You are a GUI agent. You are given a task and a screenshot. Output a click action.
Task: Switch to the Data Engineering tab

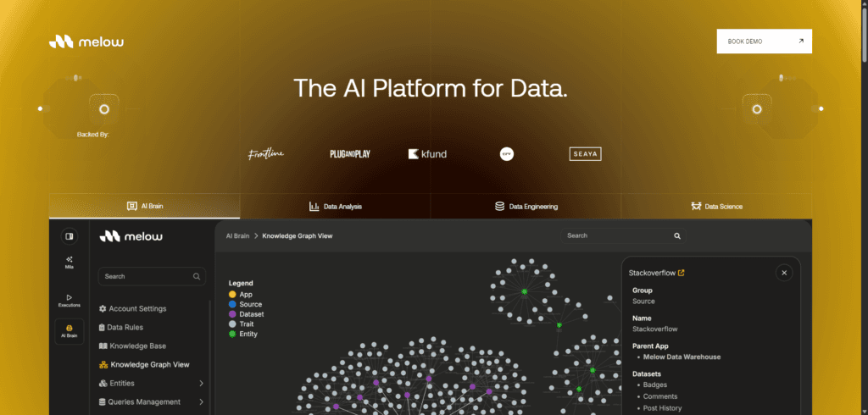pyautogui.click(x=526, y=206)
